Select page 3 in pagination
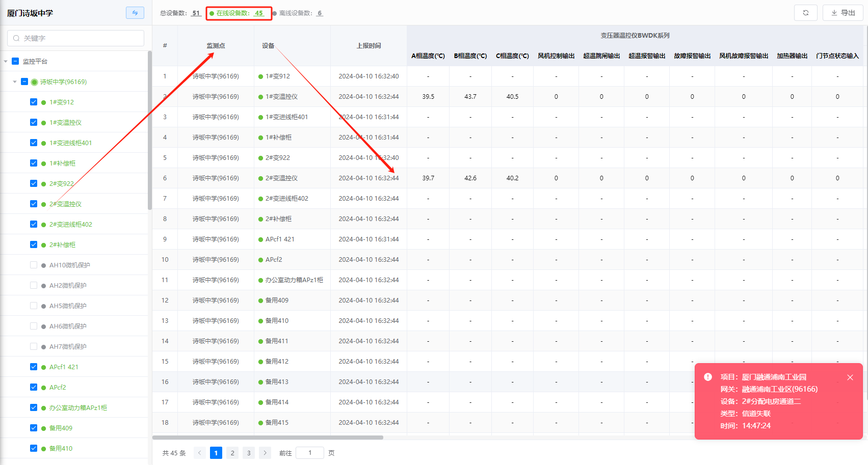The image size is (868, 465). [249, 453]
